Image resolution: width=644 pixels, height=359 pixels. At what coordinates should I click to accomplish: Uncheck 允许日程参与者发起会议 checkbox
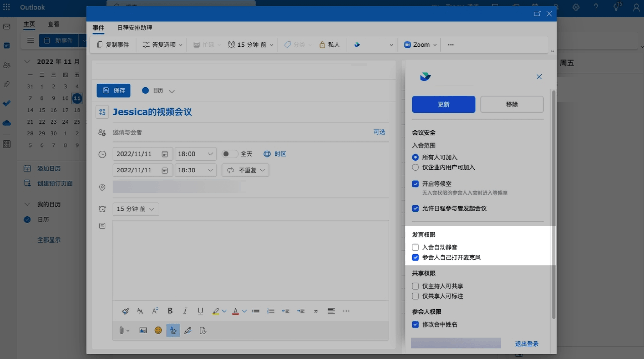pos(415,208)
